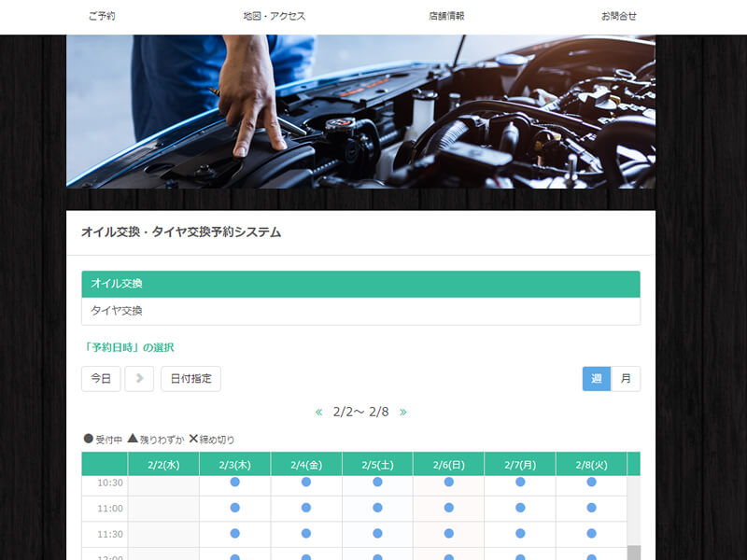Click the available slot for 2/3(木) at 10:30
The height and width of the screenshot is (560, 747).
click(x=235, y=483)
